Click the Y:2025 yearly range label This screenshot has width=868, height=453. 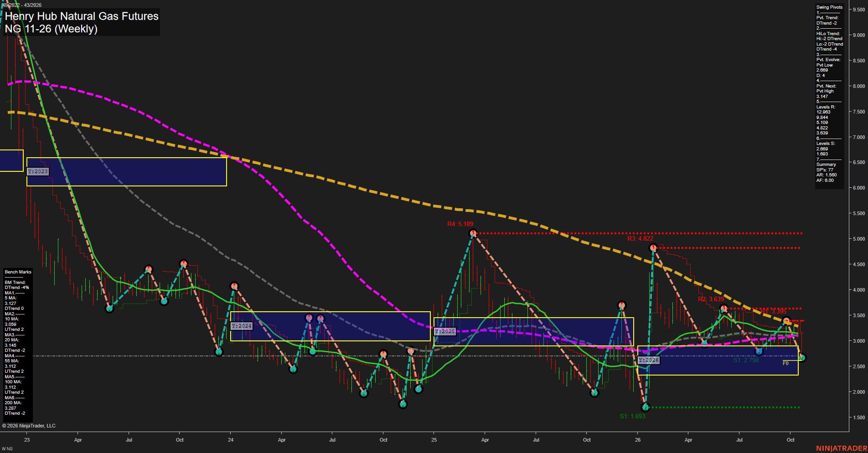click(x=445, y=331)
